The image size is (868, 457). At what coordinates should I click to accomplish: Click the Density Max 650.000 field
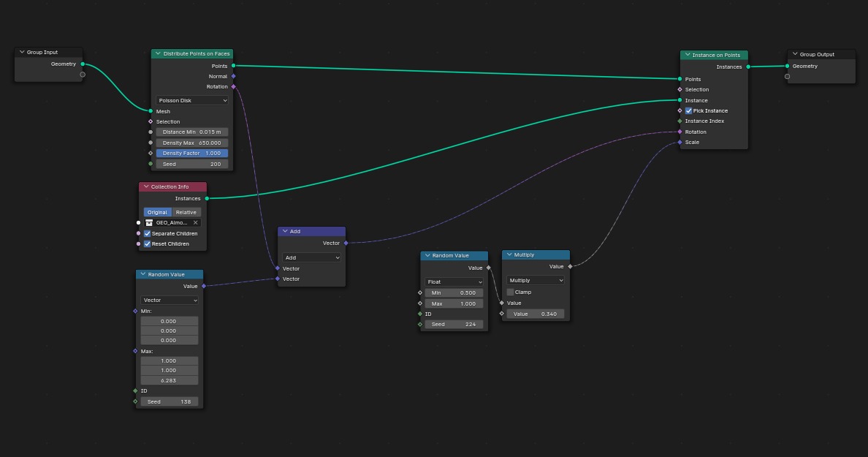point(192,143)
